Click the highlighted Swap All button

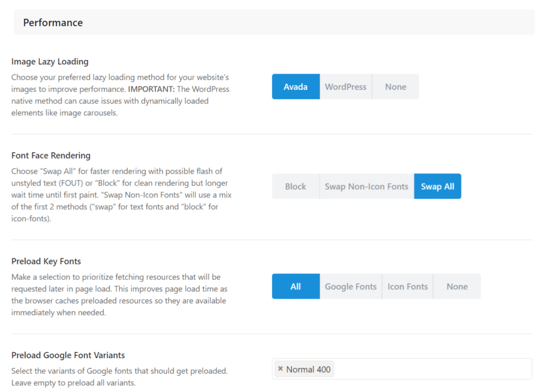tap(437, 186)
